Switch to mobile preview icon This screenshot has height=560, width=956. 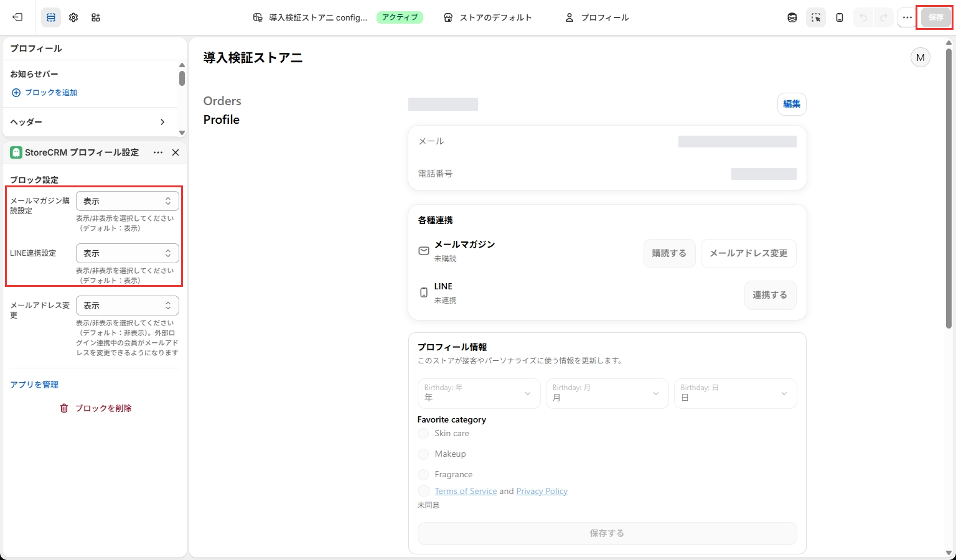(x=840, y=17)
